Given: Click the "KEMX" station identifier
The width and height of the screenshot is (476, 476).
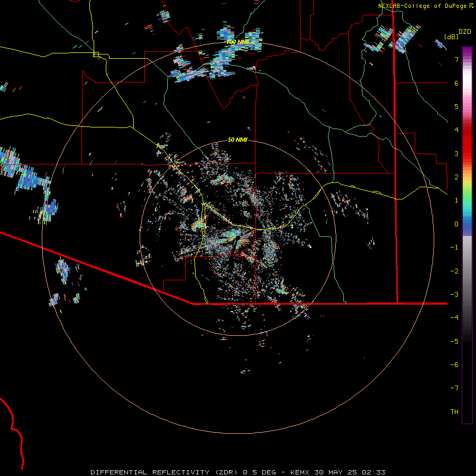Looking at the screenshot, I should click(x=300, y=472).
